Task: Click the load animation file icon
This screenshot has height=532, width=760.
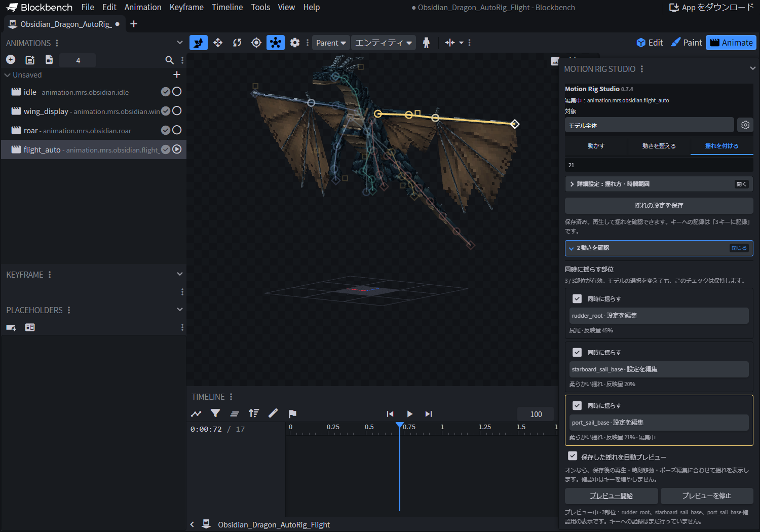Action: coord(30,60)
